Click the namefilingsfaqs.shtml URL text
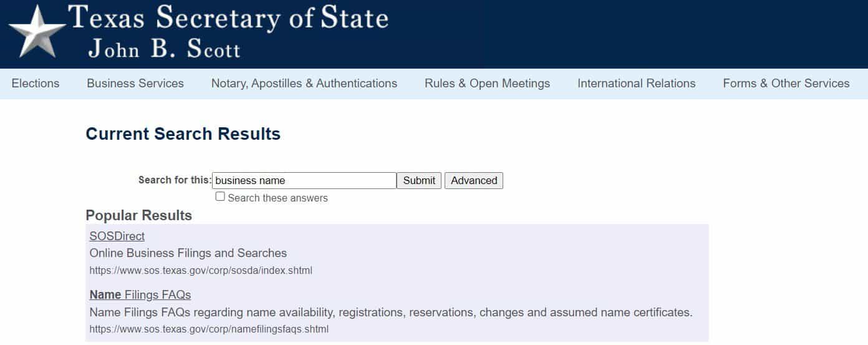 pos(209,329)
